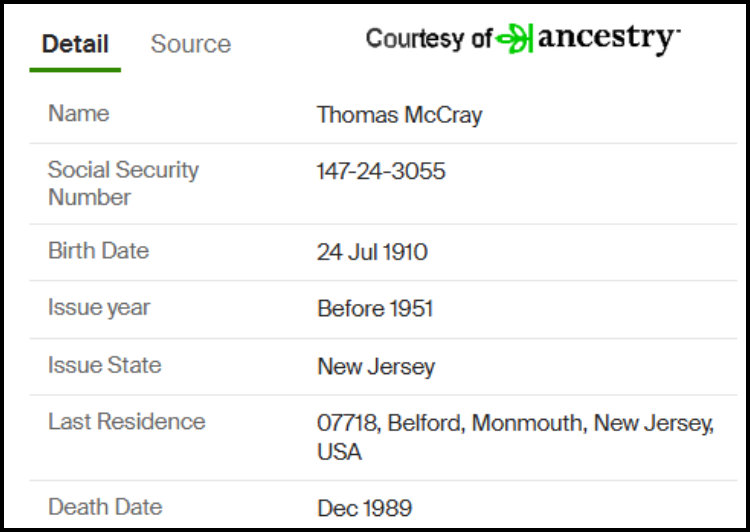Click the Last Residence label
The image size is (750, 532).
pyautogui.click(x=127, y=421)
